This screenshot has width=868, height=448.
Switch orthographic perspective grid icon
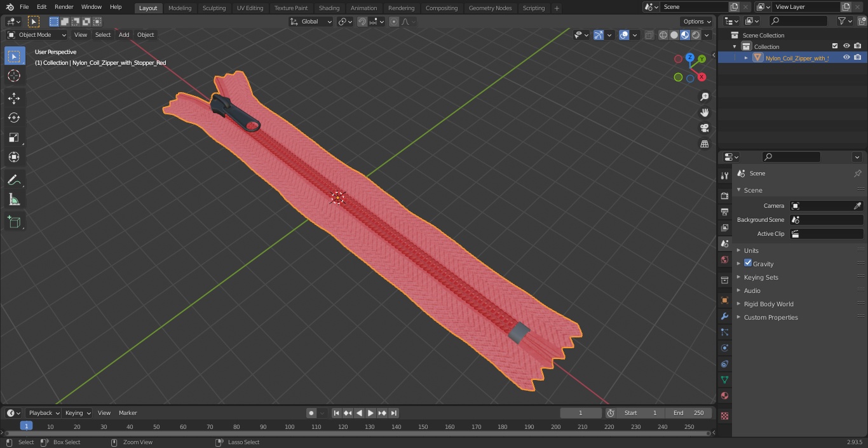tap(704, 144)
